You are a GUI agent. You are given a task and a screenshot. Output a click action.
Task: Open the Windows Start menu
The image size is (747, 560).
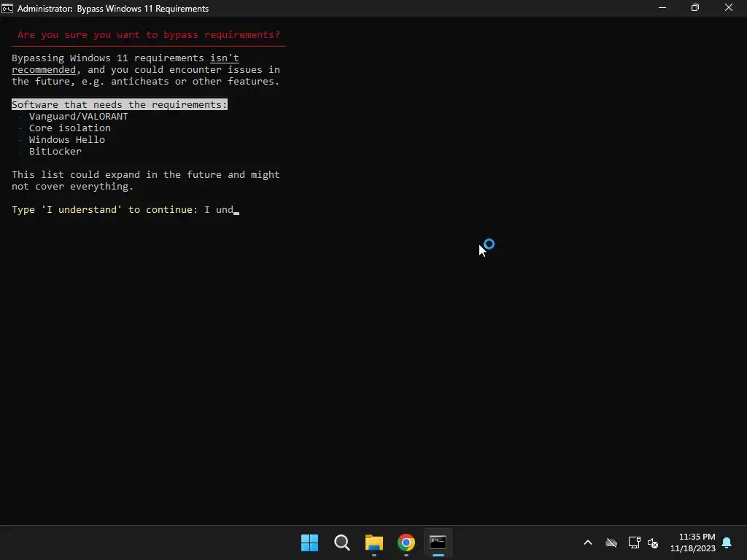pos(309,542)
